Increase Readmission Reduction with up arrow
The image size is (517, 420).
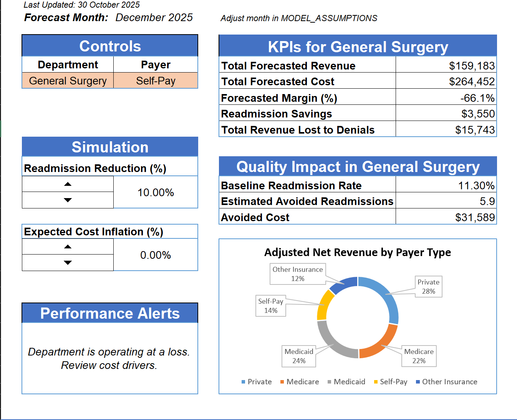pyautogui.click(x=68, y=184)
